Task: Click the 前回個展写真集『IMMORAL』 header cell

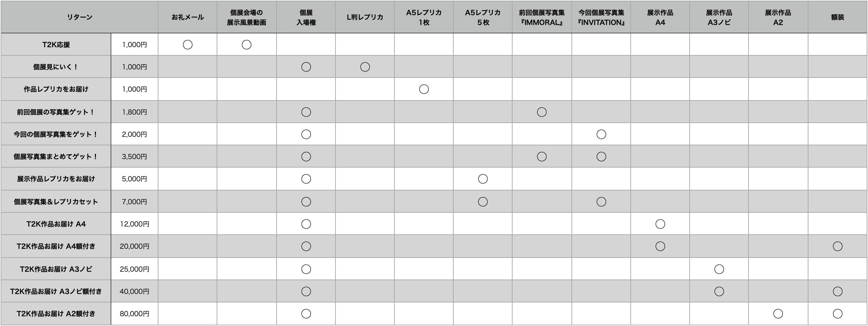Action: [541, 17]
